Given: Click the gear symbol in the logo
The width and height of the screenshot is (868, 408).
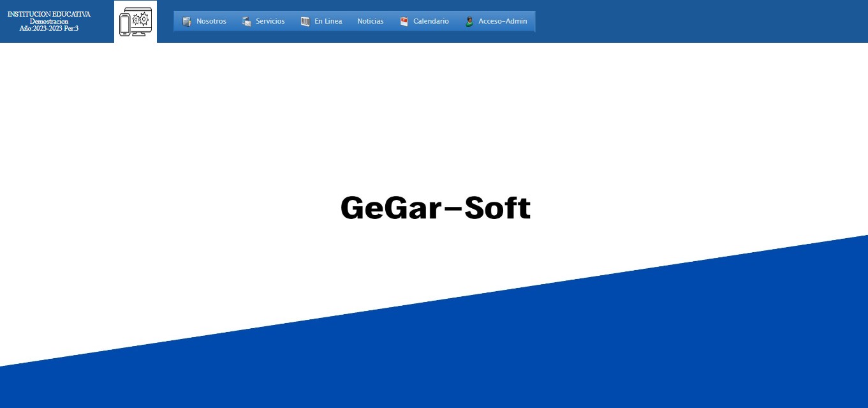Looking at the screenshot, I should (x=143, y=19).
